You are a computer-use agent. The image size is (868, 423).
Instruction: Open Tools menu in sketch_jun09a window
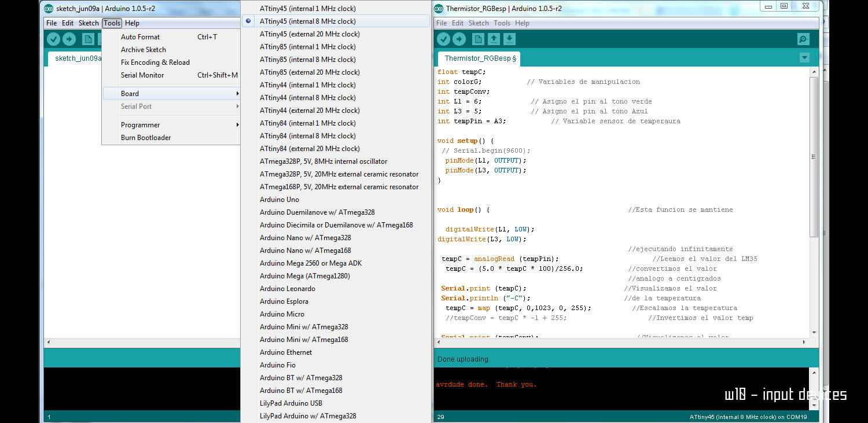[x=112, y=23]
